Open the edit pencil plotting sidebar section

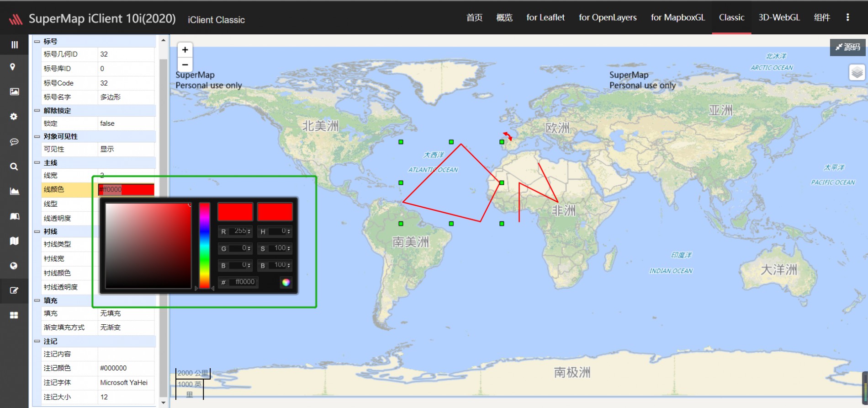(x=14, y=290)
